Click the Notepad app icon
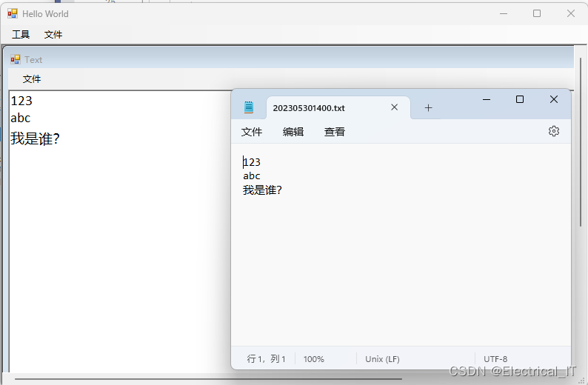This screenshot has width=588, height=385. (x=249, y=107)
